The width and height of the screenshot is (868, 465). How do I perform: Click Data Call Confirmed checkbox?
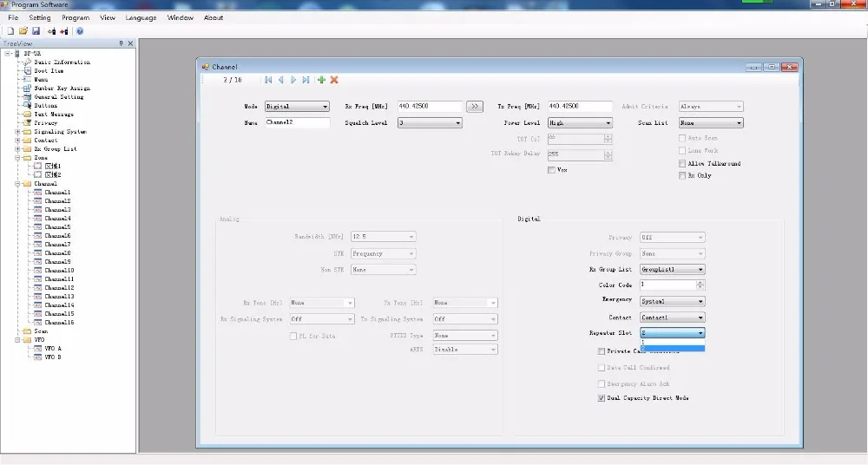tap(602, 368)
